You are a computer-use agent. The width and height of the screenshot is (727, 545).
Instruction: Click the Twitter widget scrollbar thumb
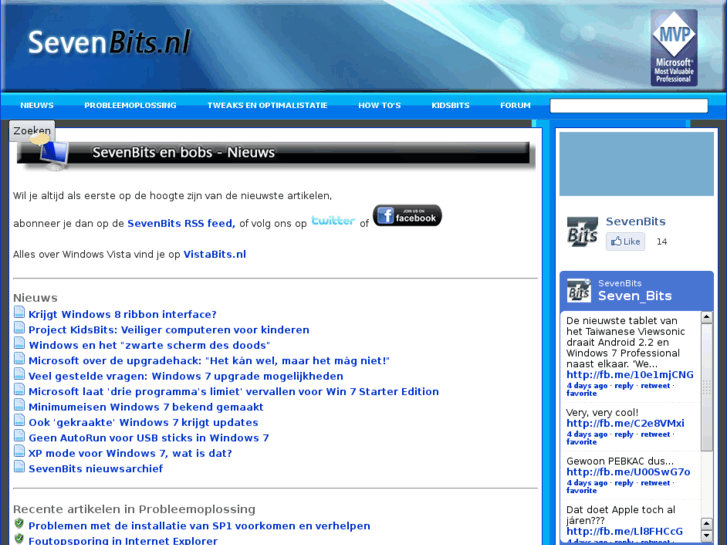pyautogui.click(x=707, y=387)
